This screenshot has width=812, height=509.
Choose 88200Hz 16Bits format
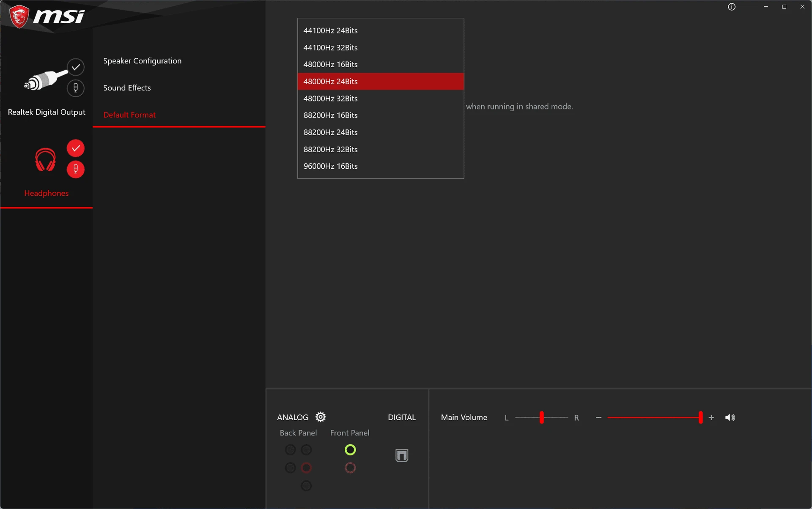pyautogui.click(x=381, y=115)
